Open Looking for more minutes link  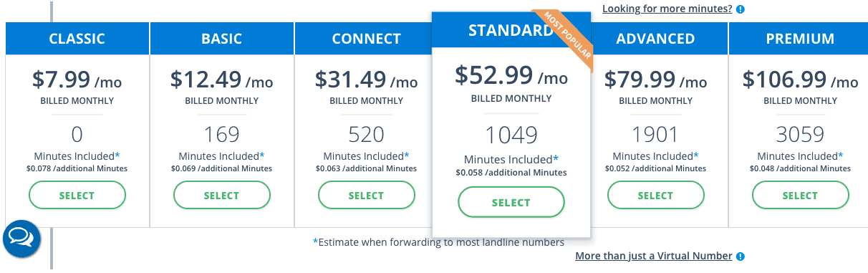(667, 9)
